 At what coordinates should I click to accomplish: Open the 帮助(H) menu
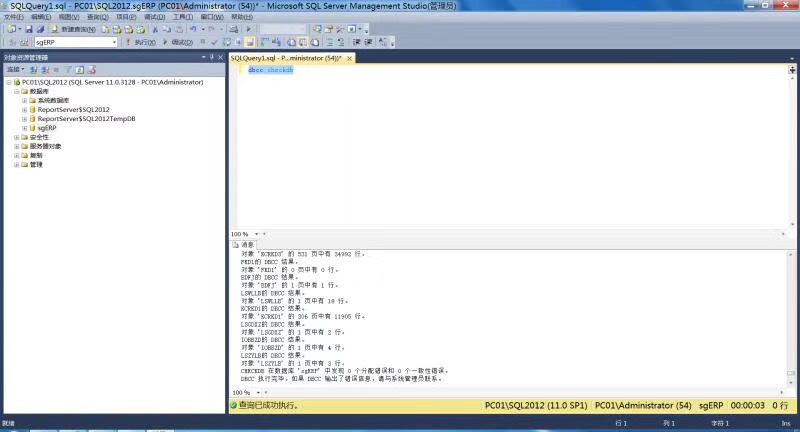click(x=242, y=17)
